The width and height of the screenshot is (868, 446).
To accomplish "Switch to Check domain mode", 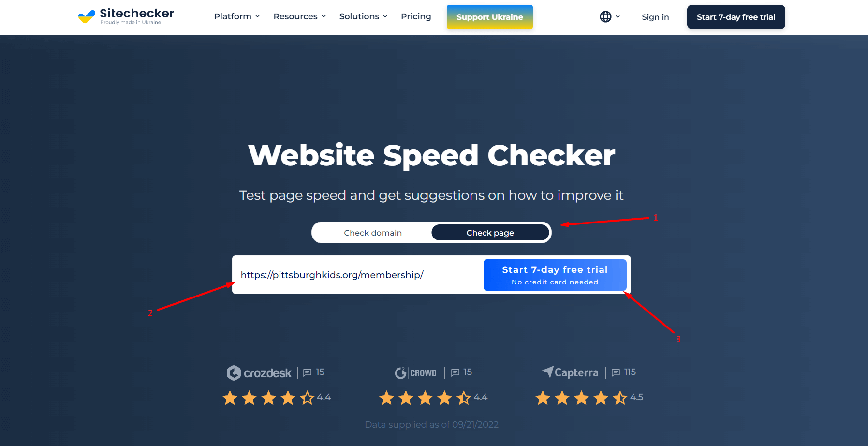I will [x=373, y=233].
